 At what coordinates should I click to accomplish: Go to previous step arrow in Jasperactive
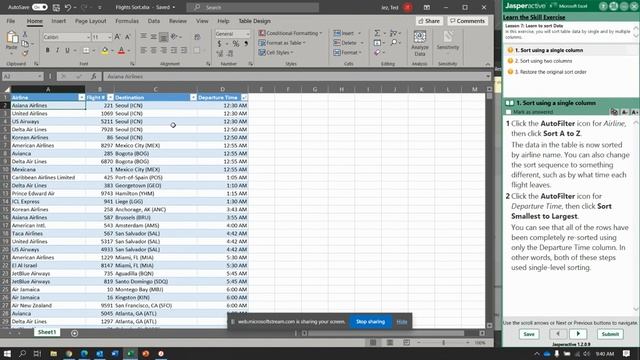coord(558,334)
